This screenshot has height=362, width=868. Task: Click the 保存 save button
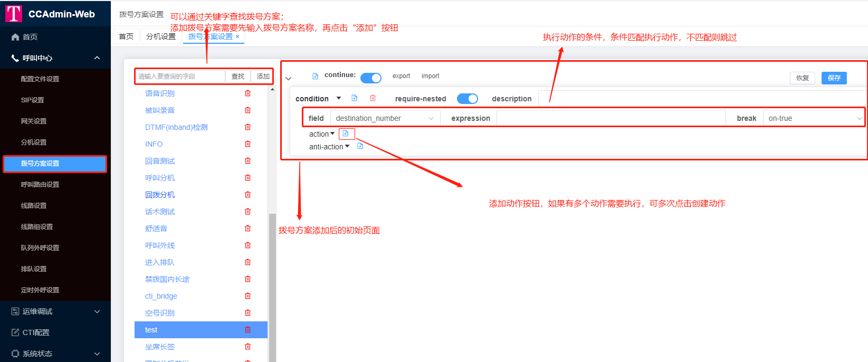coord(834,78)
